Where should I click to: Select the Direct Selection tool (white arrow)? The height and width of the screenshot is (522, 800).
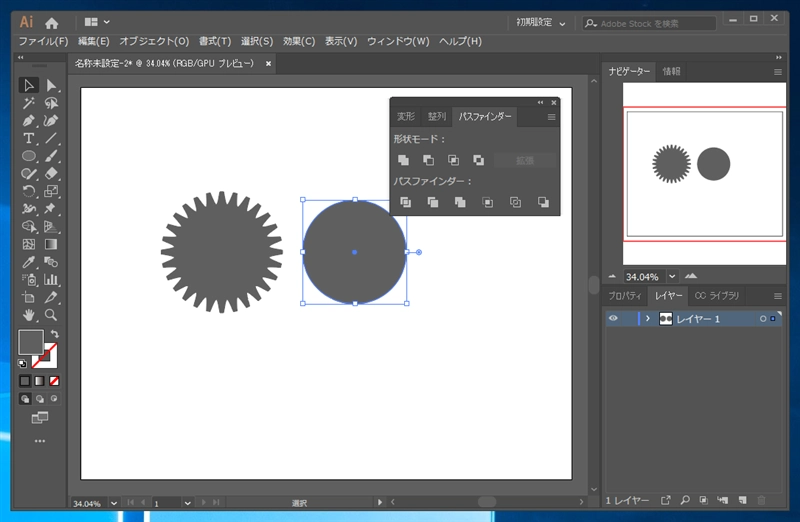click(x=51, y=85)
